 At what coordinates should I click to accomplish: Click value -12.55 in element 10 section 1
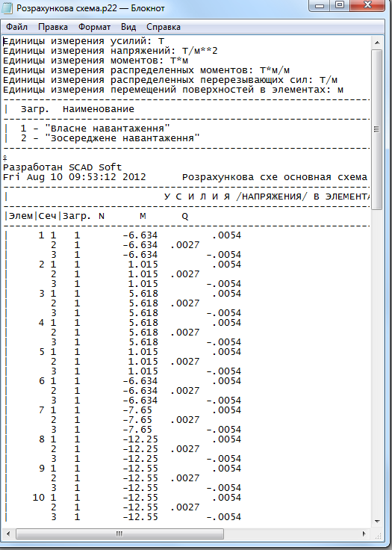pos(140,497)
